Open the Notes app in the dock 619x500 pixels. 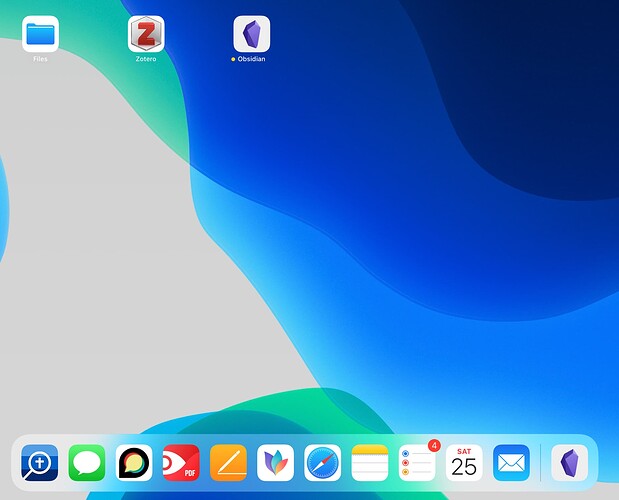pos(370,463)
